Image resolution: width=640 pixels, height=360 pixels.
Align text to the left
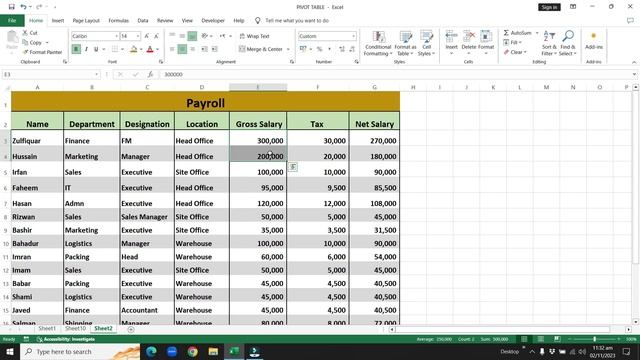tap(172, 49)
